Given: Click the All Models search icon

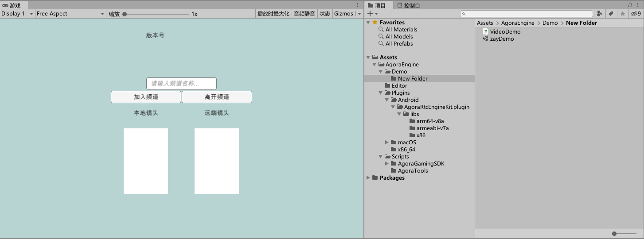Looking at the screenshot, I should pyautogui.click(x=381, y=36).
